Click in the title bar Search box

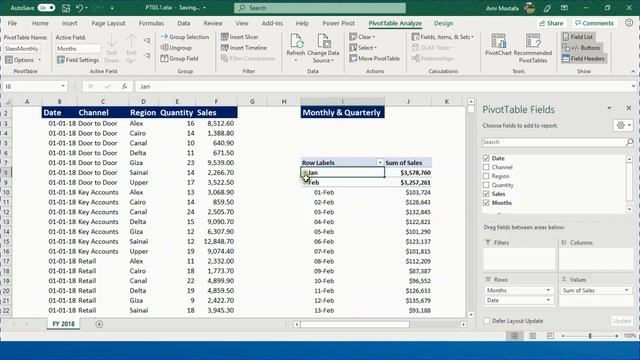pos(320,8)
